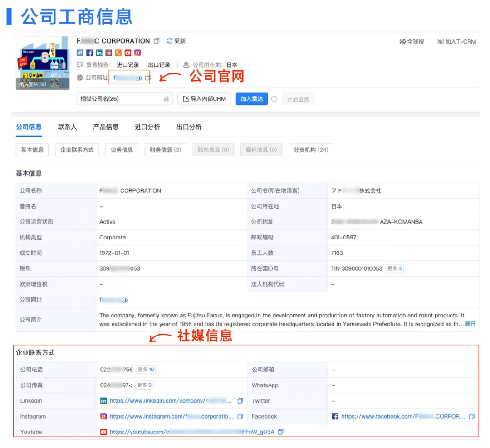Image resolution: width=490 pixels, height=448 pixels.
Task: Select the 业务信息 sub-tab
Action: (x=122, y=150)
